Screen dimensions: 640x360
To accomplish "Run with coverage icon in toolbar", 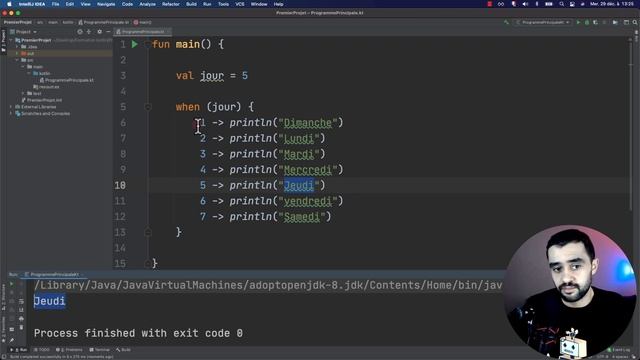I will click(x=596, y=22).
